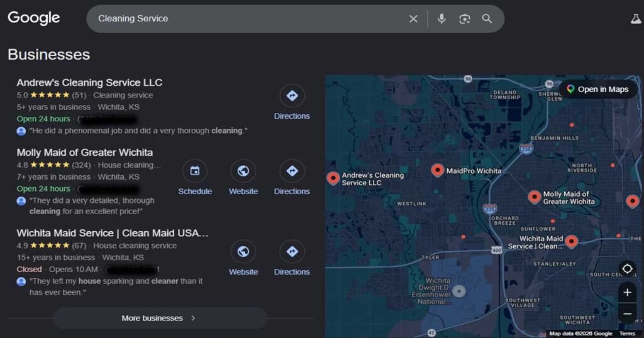Screen dimensions: 644x338
Task: Open Molly Maid of Greater Wichita listing
Action: (x=85, y=153)
